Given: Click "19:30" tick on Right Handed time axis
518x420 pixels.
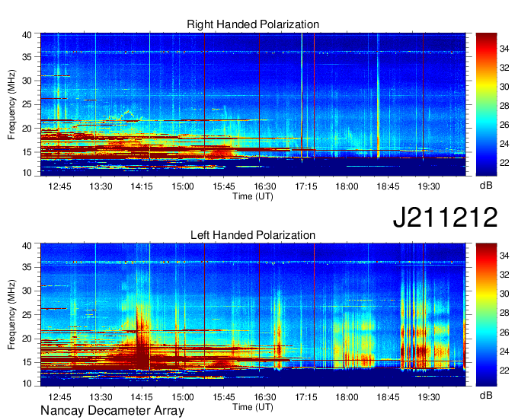Looking at the screenshot, I should coord(429,186).
